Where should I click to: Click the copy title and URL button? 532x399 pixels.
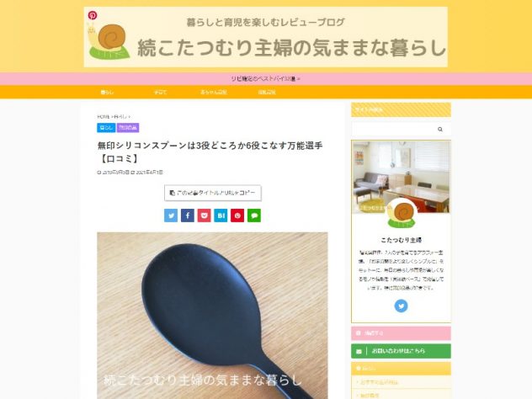(213, 193)
